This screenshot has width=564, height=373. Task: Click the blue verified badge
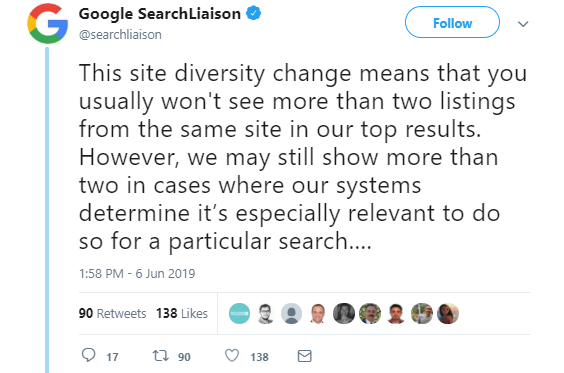coord(254,13)
